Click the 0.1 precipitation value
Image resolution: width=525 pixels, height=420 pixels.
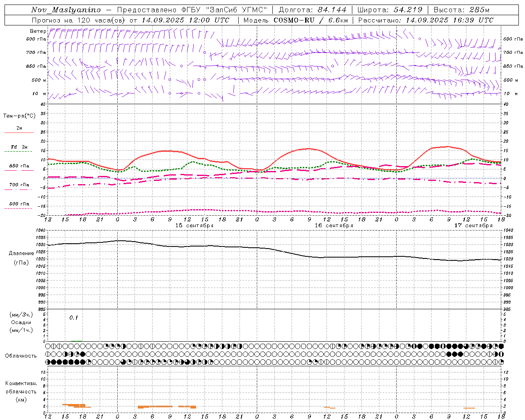point(73,317)
